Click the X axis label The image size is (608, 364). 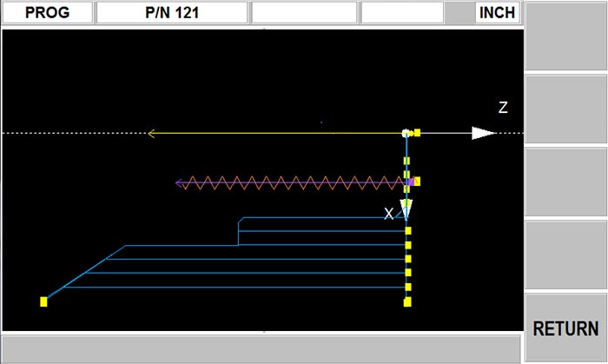tap(388, 214)
